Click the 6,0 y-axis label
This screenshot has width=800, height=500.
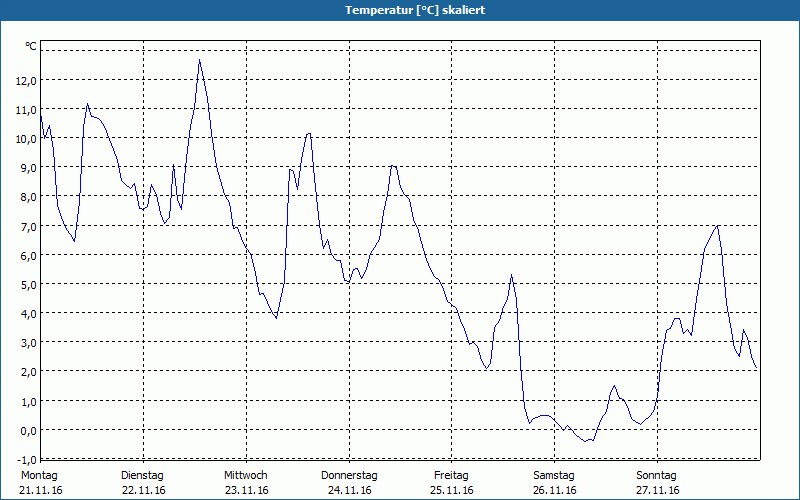click(x=29, y=255)
